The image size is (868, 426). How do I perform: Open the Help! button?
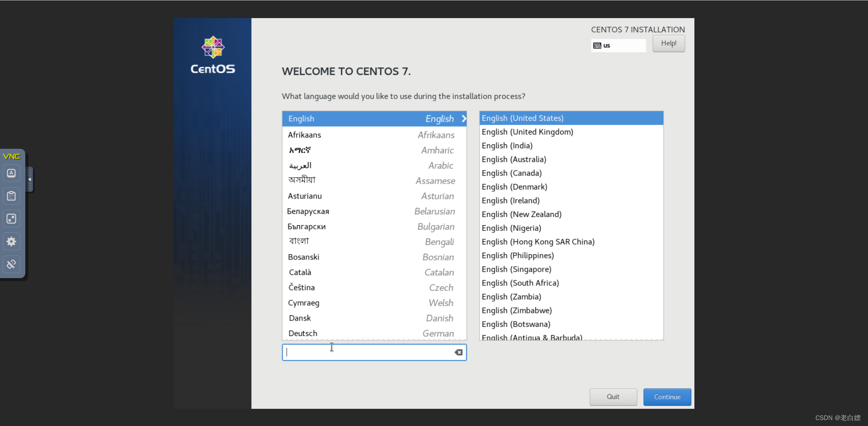pos(669,43)
